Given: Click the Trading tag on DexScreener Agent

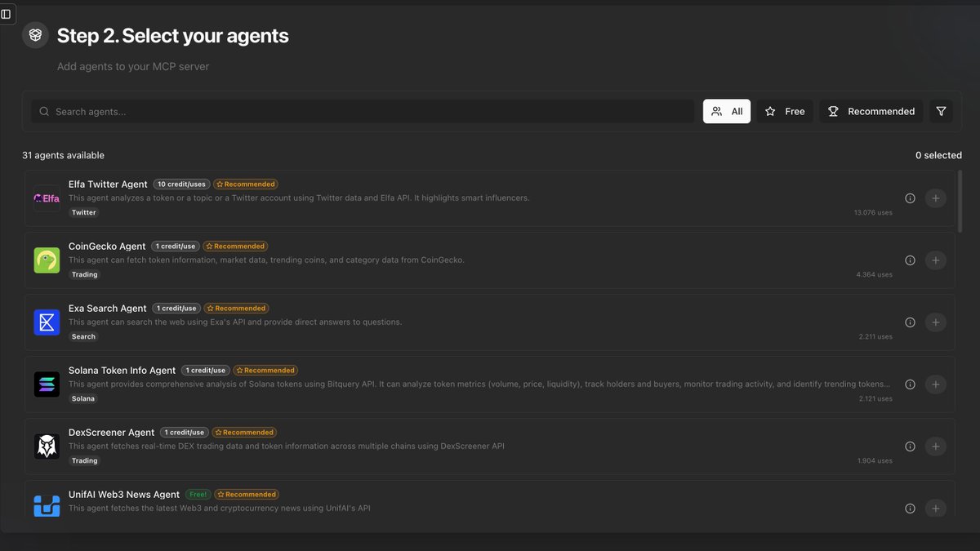Looking at the screenshot, I should (85, 460).
